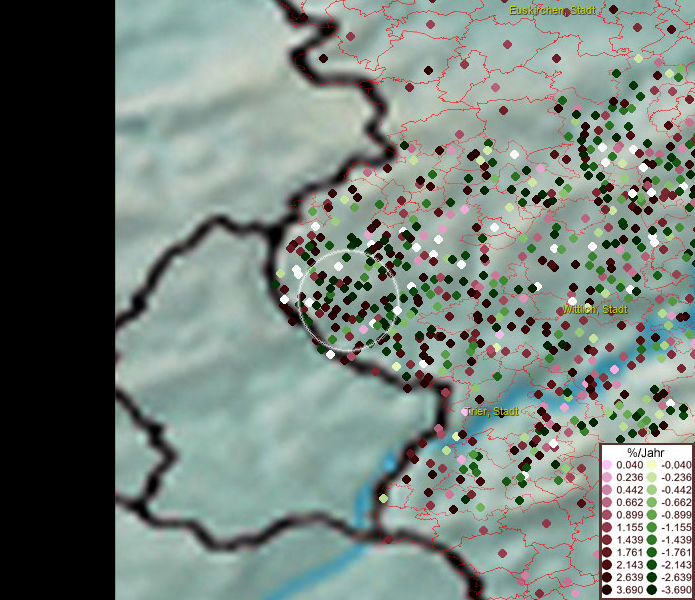Pick the -0.040 legend value
The height and width of the screenshot is (600, 695).
click(x=676, y=465)
